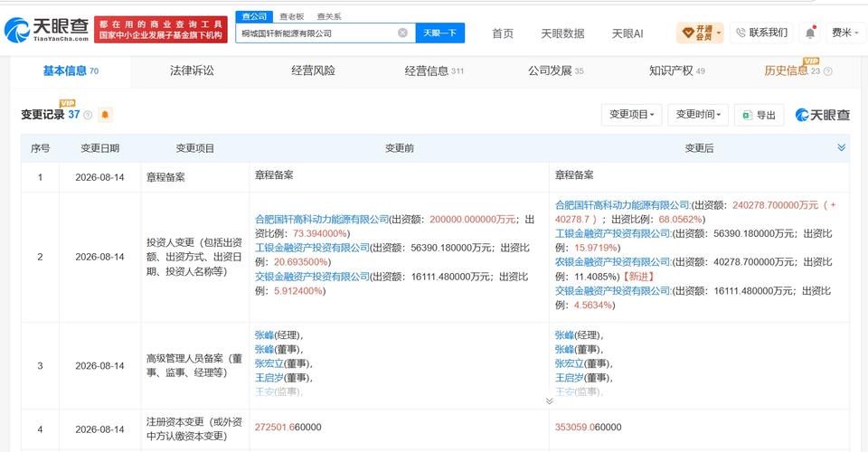Click the 2026-08-14 date in row 1

click(99, 177)
